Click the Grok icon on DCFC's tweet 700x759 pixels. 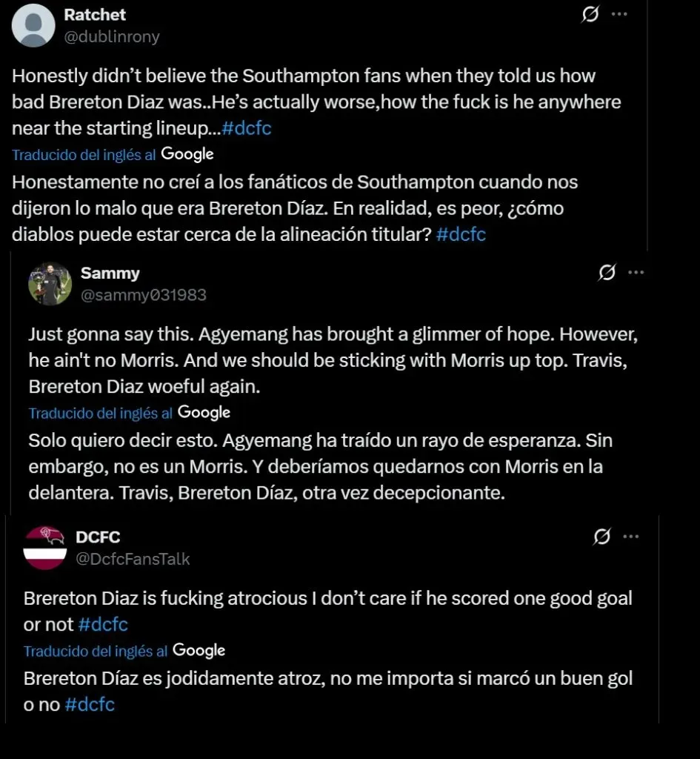(602, 536)
